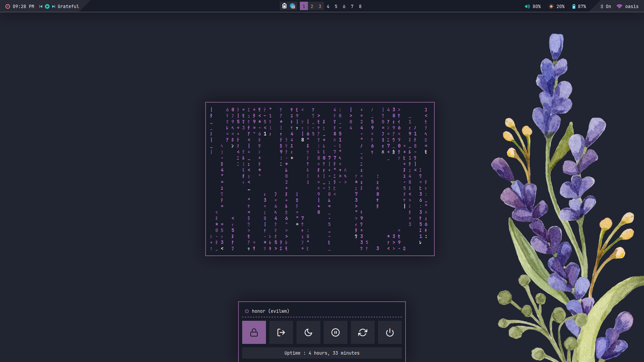This screenshot has width=644, height=362.
Task: Click the battery 87% indicator
Action: (579, 6)
